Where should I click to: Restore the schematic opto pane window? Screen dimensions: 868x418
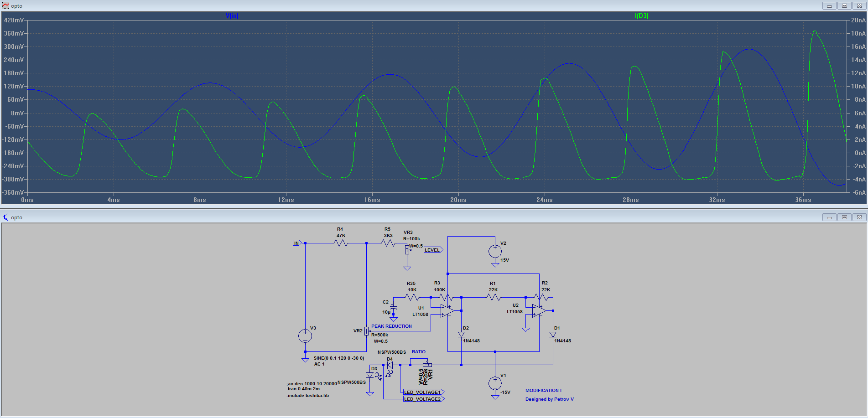coord(844,217)
